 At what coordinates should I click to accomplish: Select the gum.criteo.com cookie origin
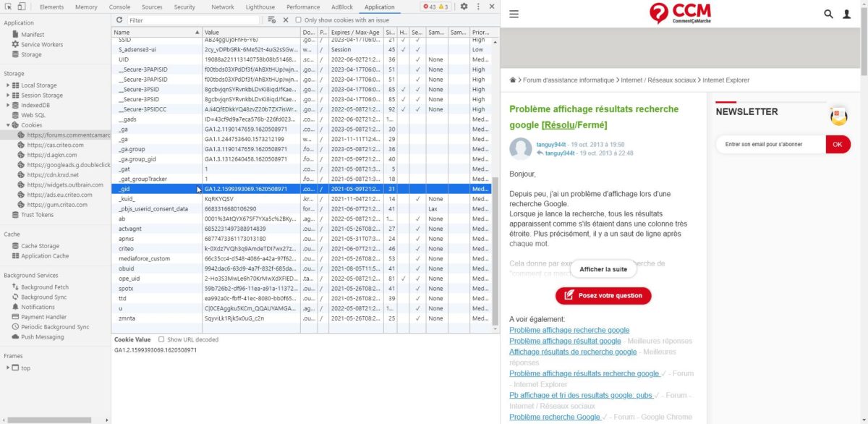click(57, 205)
